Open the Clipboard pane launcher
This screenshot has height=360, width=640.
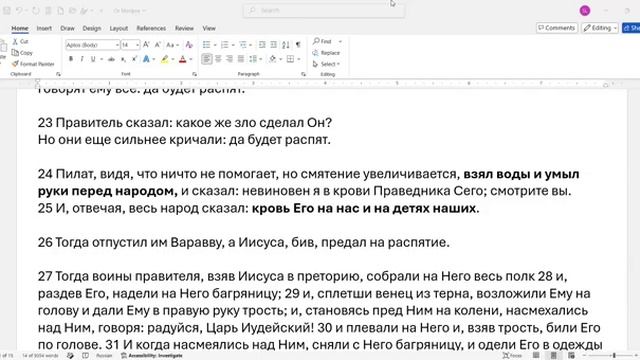pyautogui.click(x=58, y=74)
